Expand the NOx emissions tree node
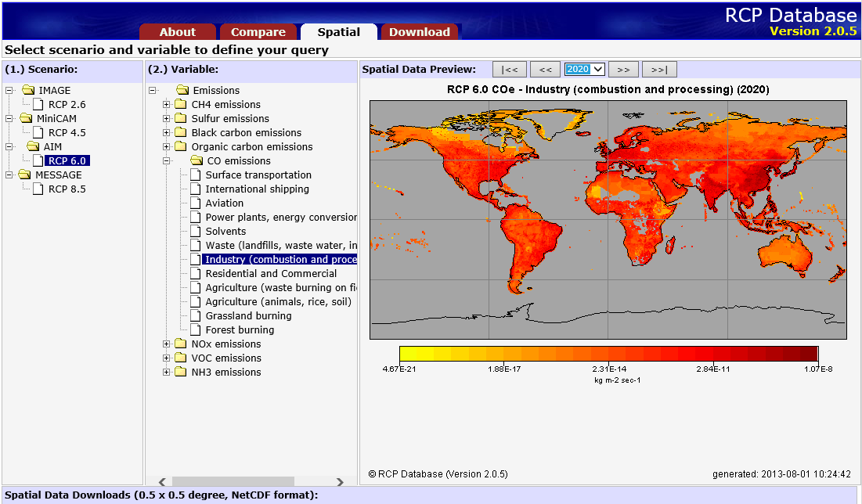The width and height of the screenshot is (862, 504). 166,344
